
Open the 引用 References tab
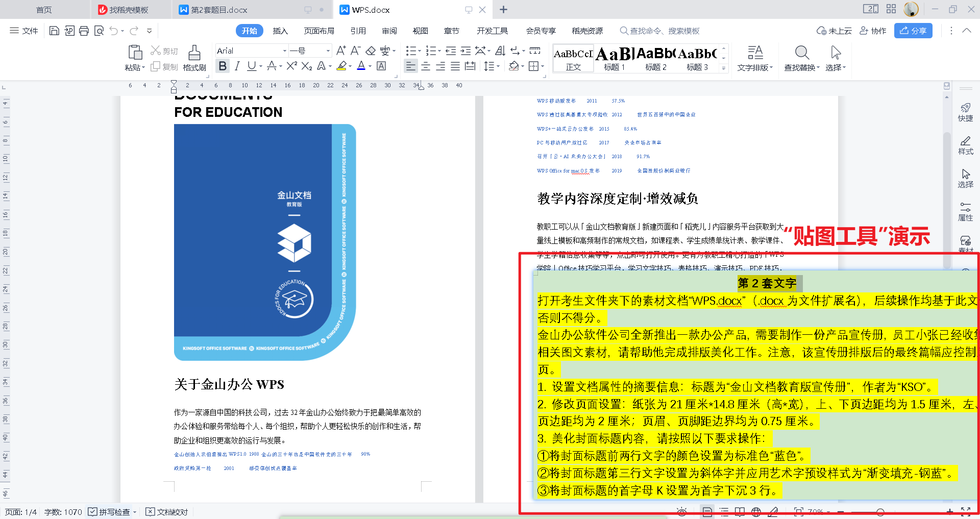point(358,31)
